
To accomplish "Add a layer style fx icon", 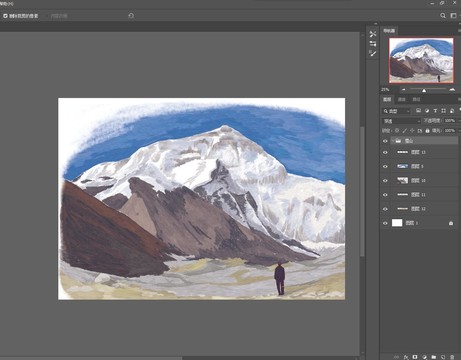I will tap(406, 357).
